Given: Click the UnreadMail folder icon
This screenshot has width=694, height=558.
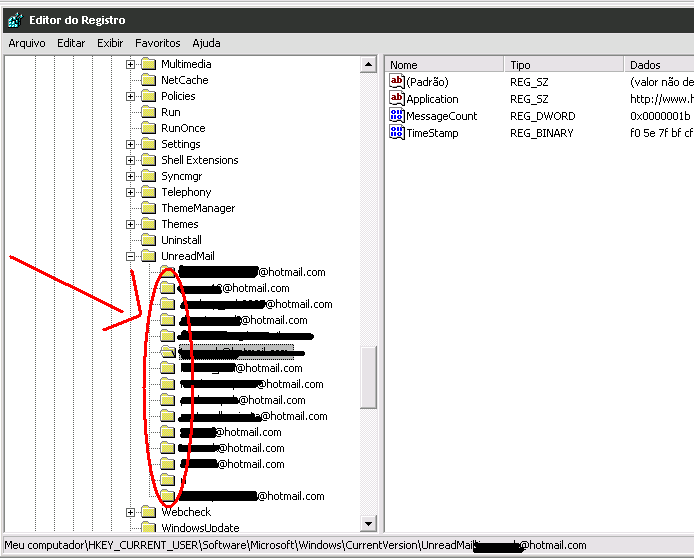Looking at the screenshot, I should pos(149,256).
